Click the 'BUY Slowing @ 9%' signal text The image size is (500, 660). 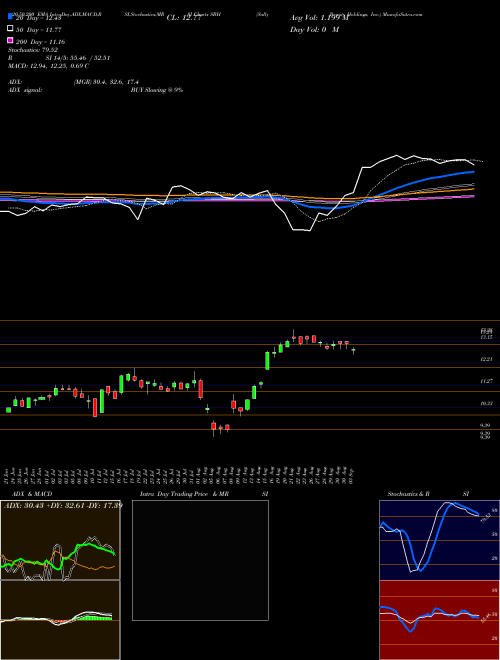(x=157, y=90)
